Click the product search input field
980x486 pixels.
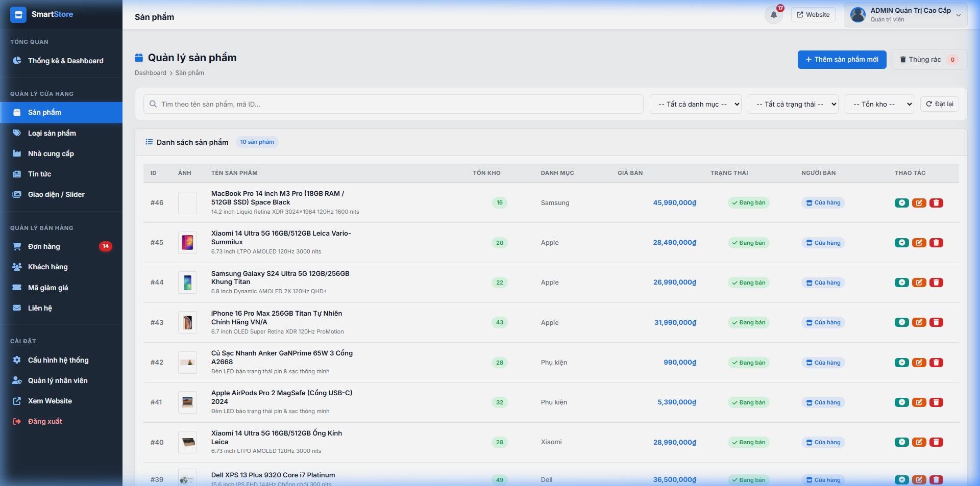point(394,104)
